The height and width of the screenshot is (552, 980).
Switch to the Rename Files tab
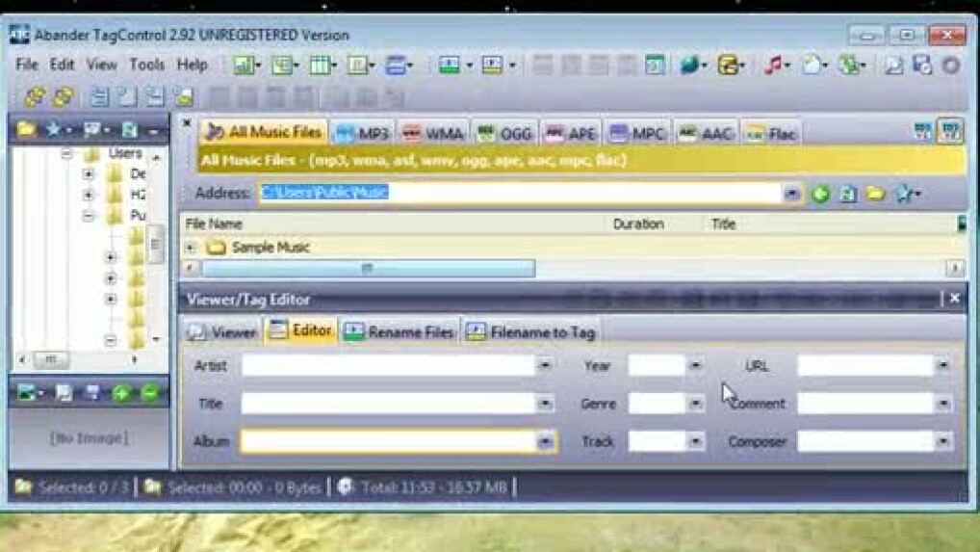coord(400,332)
